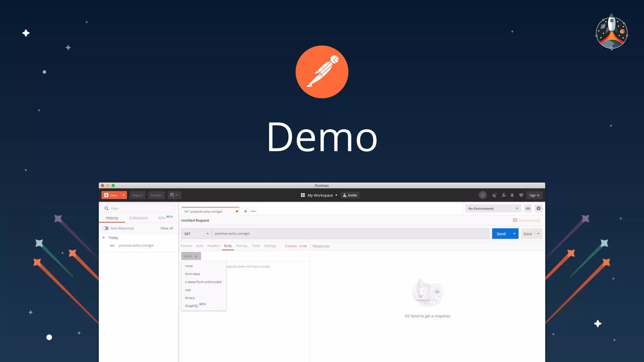Open the Save dropdown arrow

[538, 233]
